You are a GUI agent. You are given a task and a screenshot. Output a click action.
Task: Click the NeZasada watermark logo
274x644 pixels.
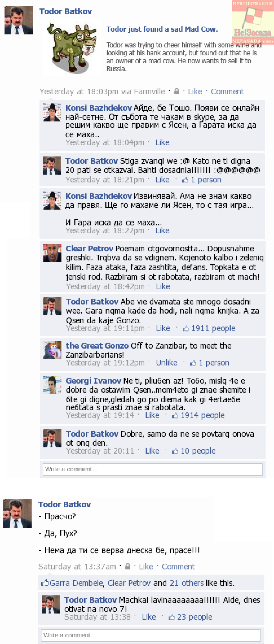coord(253,22)
